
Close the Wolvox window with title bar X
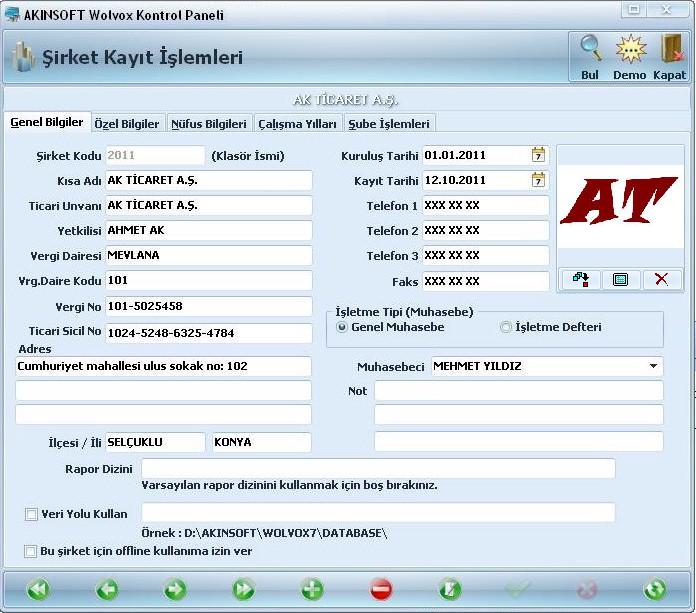(667, 9)
